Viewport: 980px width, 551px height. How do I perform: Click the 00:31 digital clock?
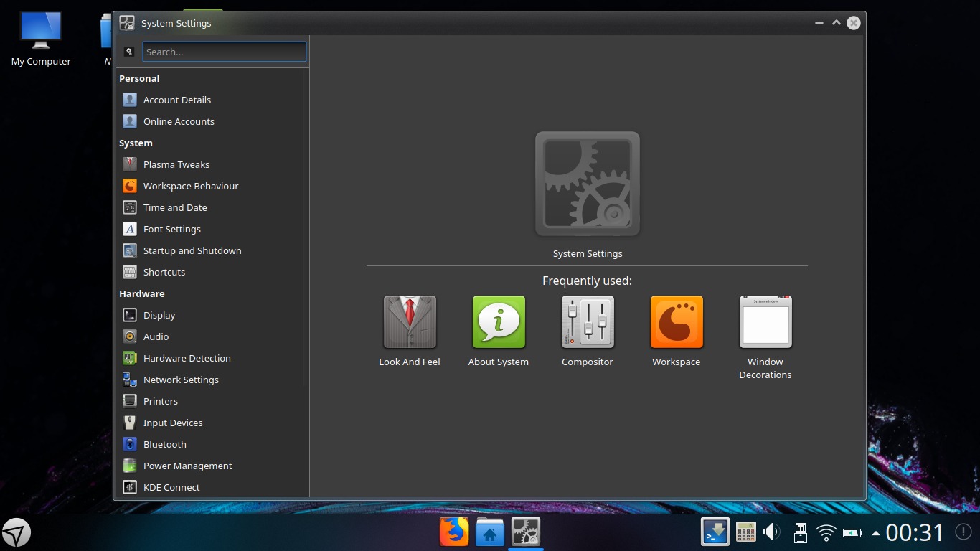coord(915,532)
